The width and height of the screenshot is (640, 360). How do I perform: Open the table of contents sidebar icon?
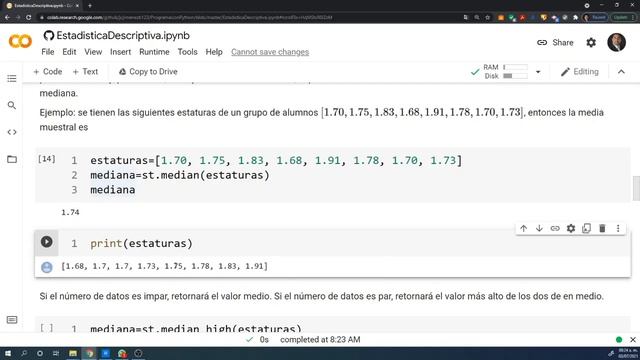[12, 78]
